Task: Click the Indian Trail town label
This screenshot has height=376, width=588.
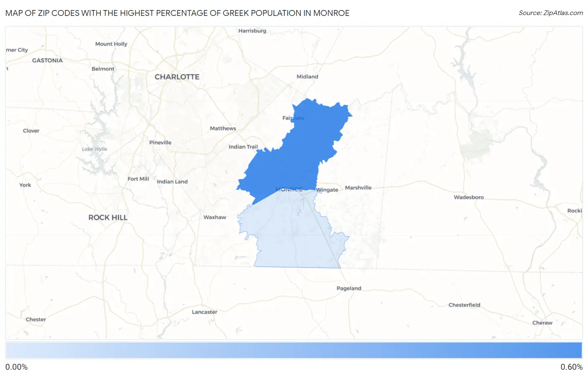Action: [243, 147]
